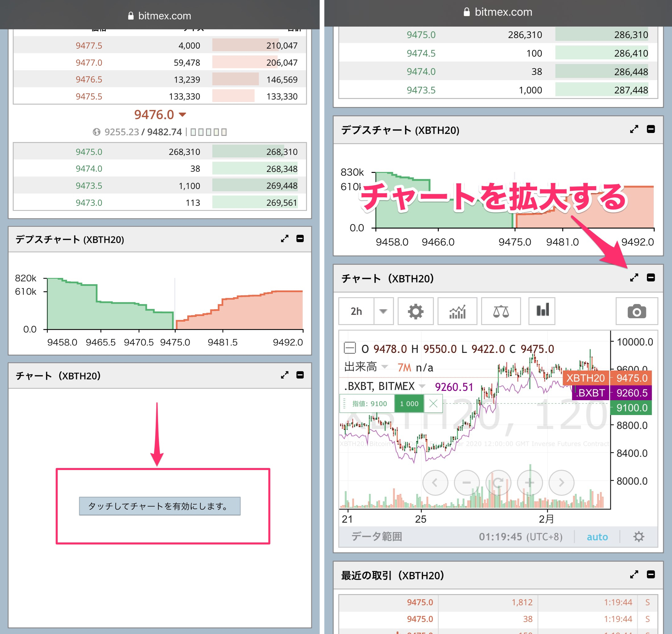Take chart snapshot with camera icon
The height and width of the screenshot is (634, 672).
point(636,311)
